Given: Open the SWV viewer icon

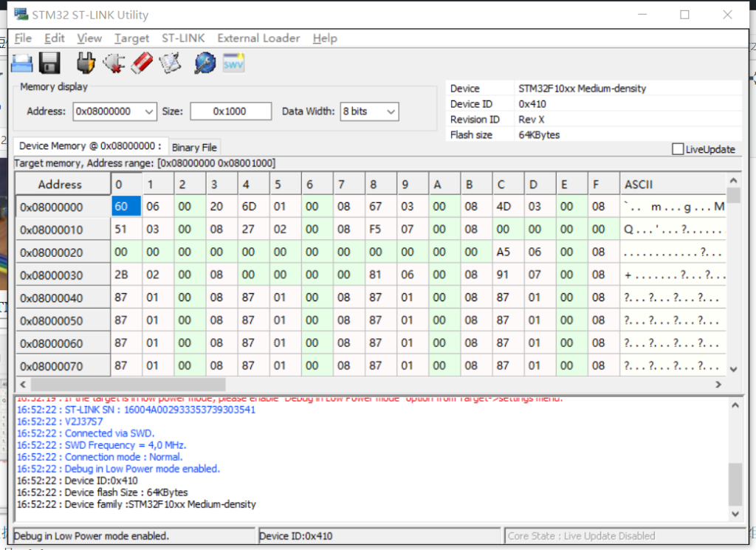Looking at the screenshot, I should click(233, 63).
